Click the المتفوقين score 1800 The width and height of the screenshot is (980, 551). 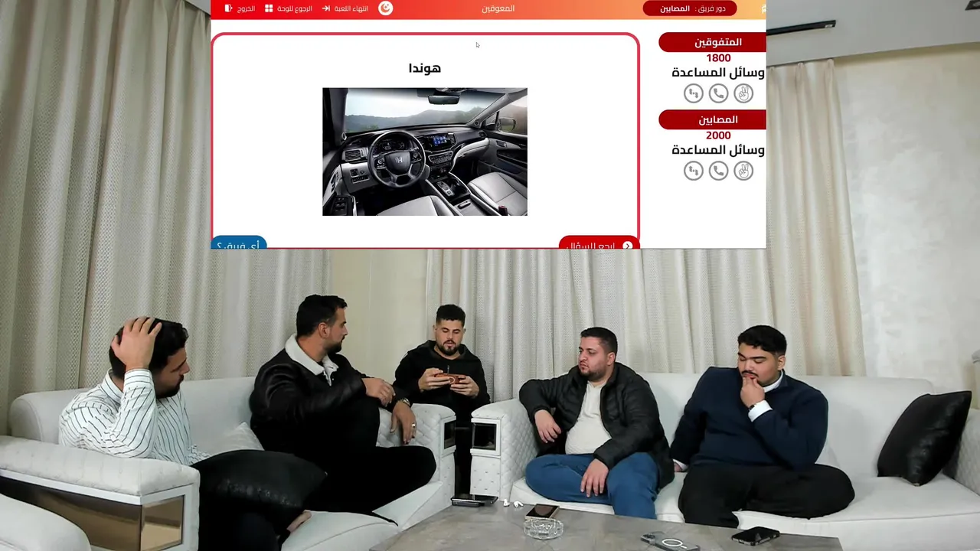click(718, 58)
